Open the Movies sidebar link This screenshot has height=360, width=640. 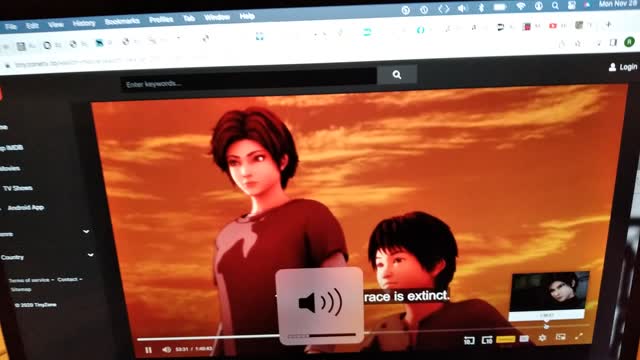click(x=10, y=168)
